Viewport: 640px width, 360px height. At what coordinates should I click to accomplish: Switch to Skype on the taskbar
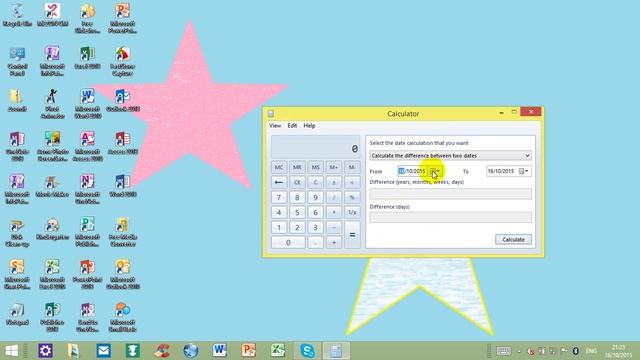pos(307,351)
